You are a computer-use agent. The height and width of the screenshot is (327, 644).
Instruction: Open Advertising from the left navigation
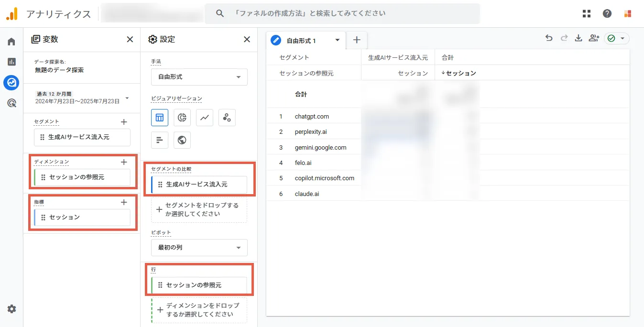pyautogui.click(x=11, y=103)
